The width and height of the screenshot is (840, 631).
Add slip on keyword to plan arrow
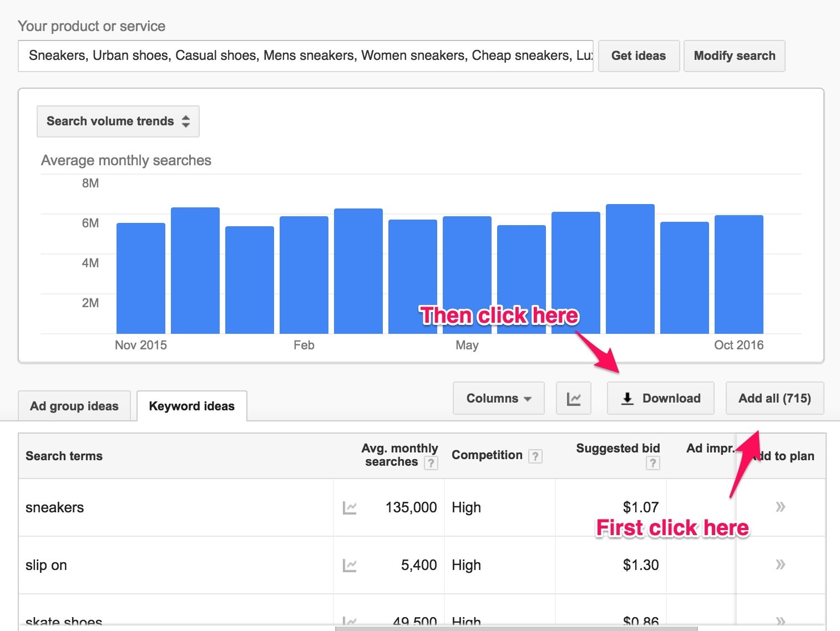[x=780, y=564]
